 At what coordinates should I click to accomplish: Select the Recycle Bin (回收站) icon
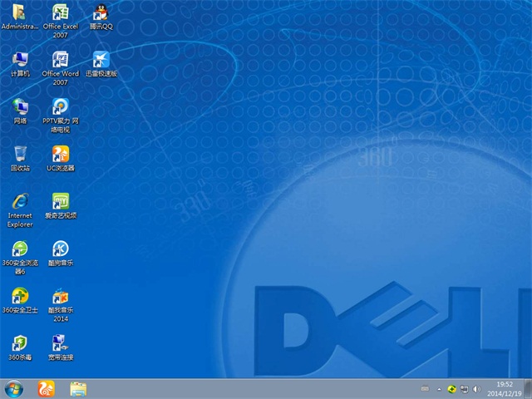pyautogui.click(x=20, y=154)
